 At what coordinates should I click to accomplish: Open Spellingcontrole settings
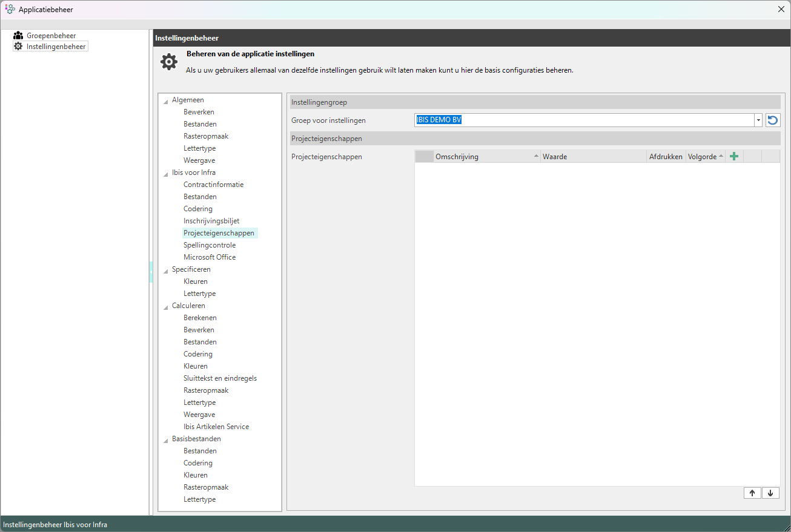[x=210, y=245]
